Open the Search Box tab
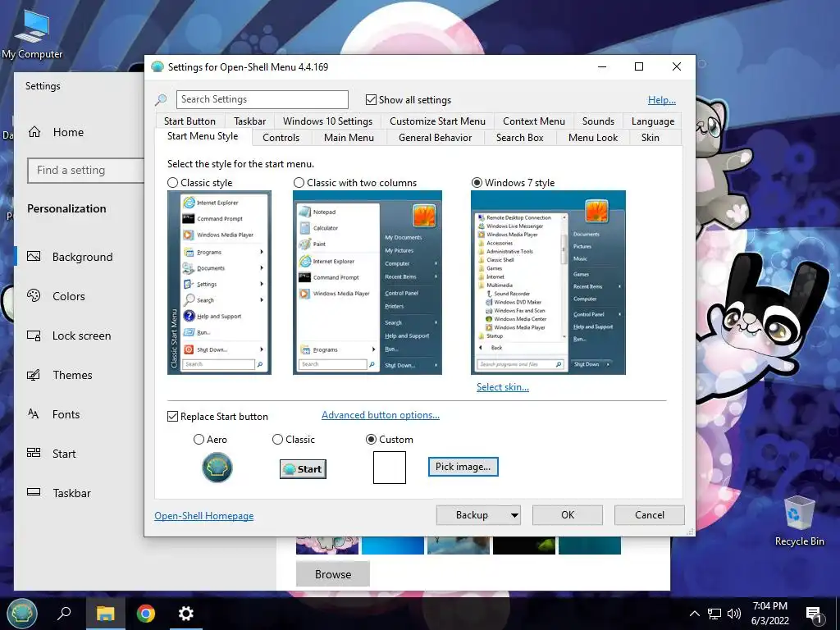This screenshot has width=840, height=630. [519, 138]
